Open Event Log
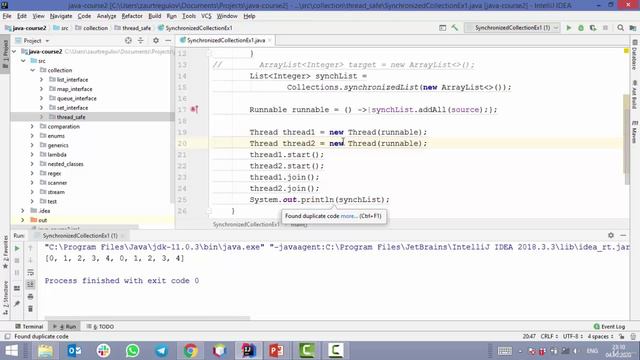The image size is (640, 360). point(609,327)
